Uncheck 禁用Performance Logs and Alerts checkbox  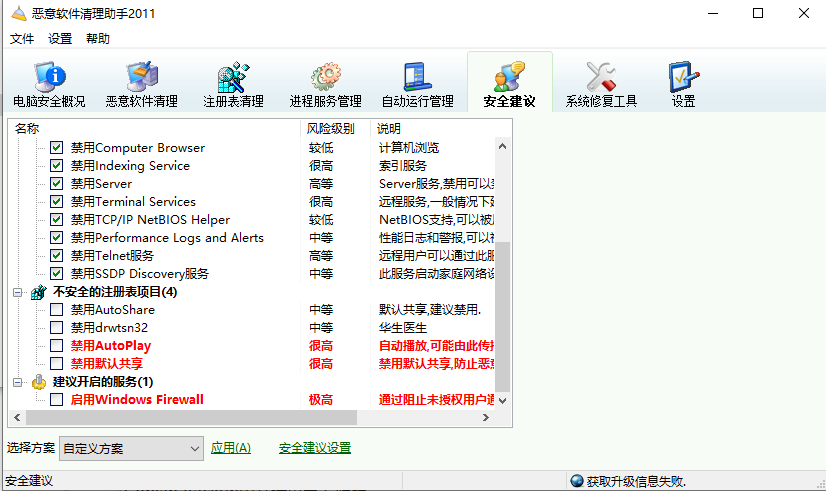(56, 238)
